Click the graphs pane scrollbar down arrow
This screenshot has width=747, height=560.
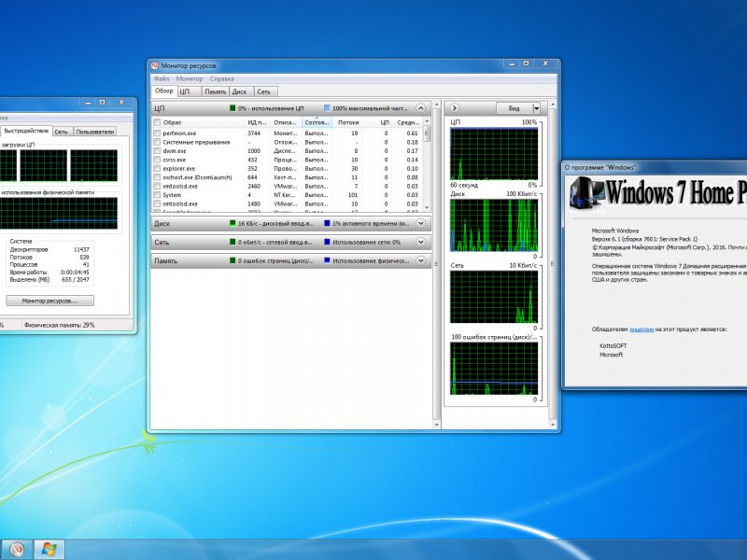pyautogui.click(x=553, y=425)
